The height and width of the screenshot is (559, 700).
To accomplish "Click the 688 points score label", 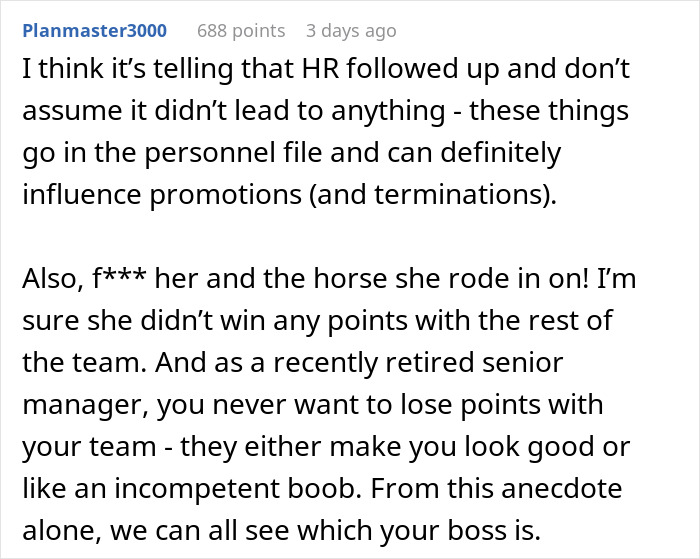I will click(x=241, y=31).
